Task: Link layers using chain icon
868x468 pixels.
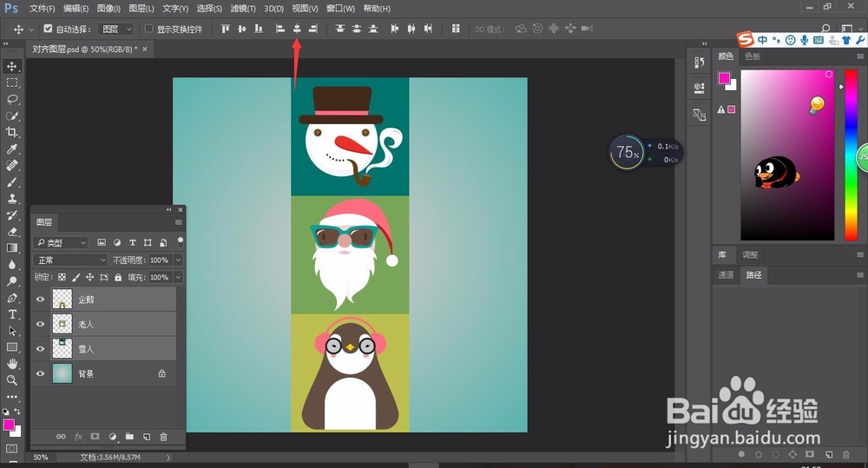Action: (61, 437)
